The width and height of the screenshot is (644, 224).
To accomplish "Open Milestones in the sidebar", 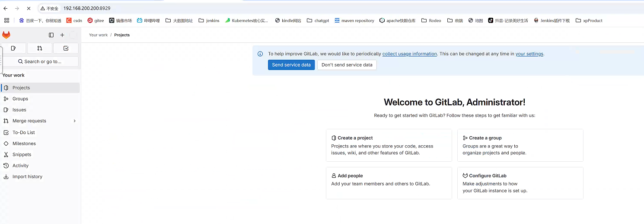I will coord(41,144).
